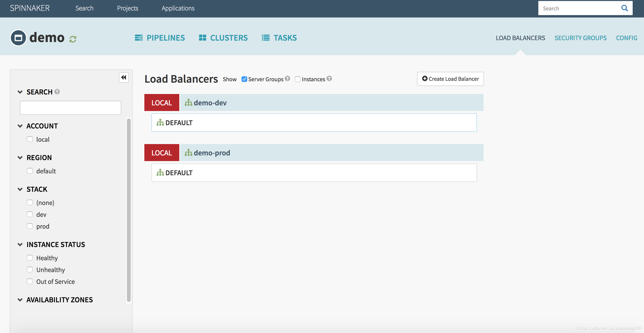Screen dimensions: 644x333
Task: Open the Search nav item
Action: 84,8
